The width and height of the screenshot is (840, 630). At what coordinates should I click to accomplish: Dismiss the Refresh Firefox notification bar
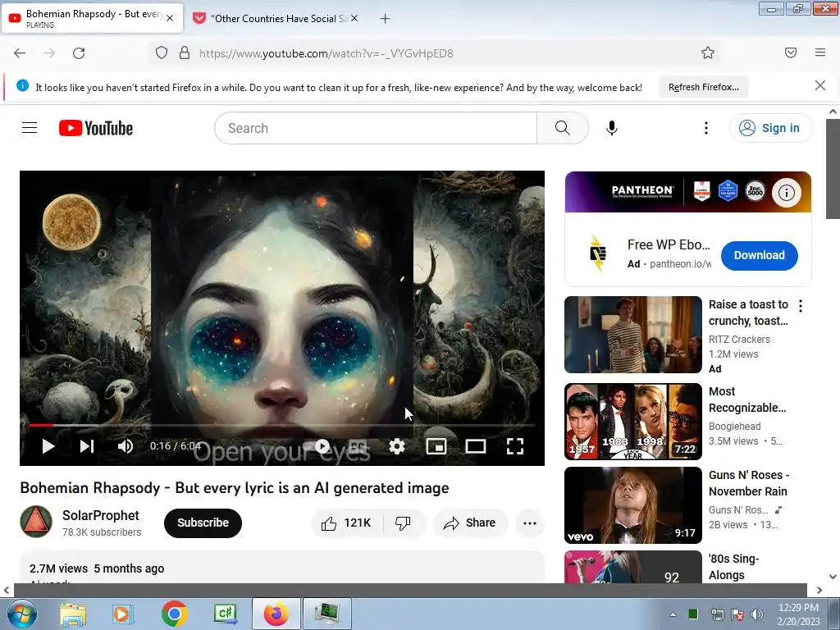pyautogui.click(x=819, y=85)
